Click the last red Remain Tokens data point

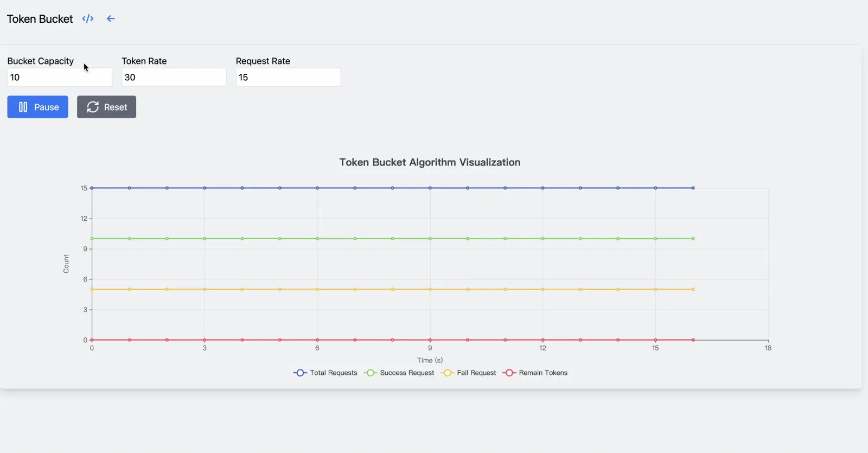(x=693, y=340)
